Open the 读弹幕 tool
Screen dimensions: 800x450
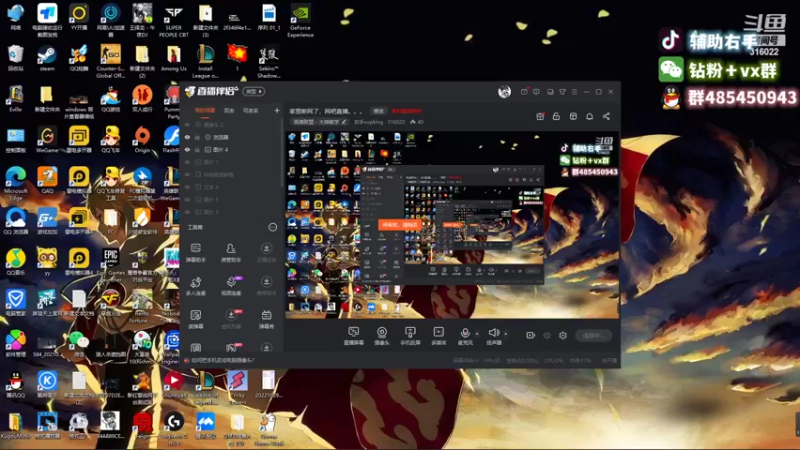click(x=196, y=319)
